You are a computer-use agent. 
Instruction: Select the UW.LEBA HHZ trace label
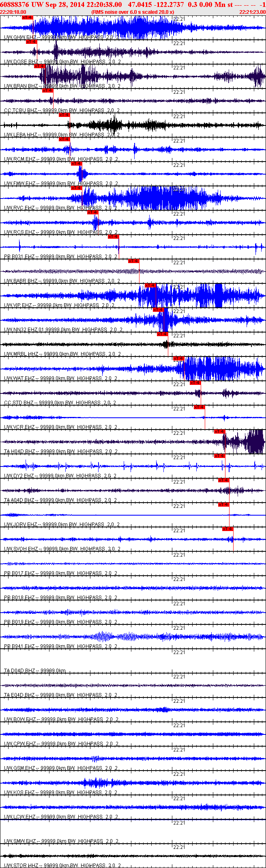click(x=62, y=135)
